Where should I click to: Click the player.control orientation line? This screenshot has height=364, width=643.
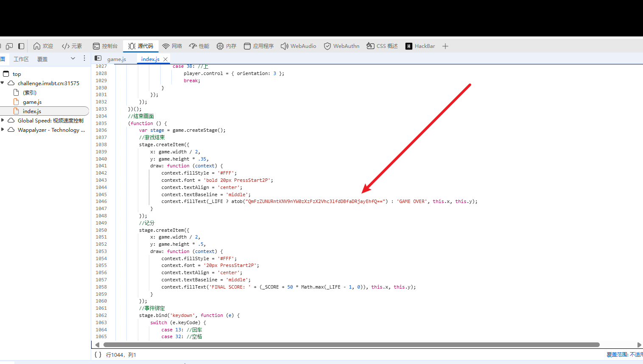coord(234,74)
